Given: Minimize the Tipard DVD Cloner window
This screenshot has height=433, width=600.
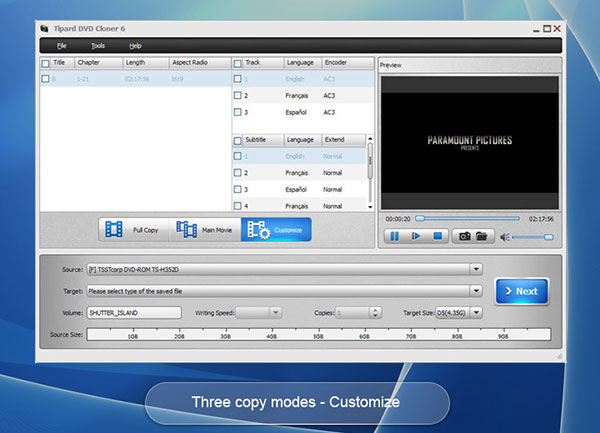Looking at the screenshot, I should [x=536, y=30].
